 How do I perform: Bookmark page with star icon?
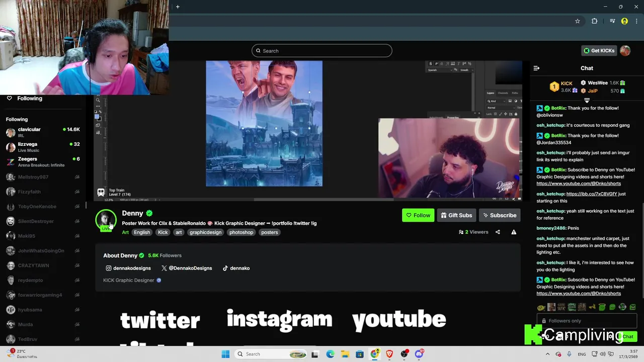578,21
